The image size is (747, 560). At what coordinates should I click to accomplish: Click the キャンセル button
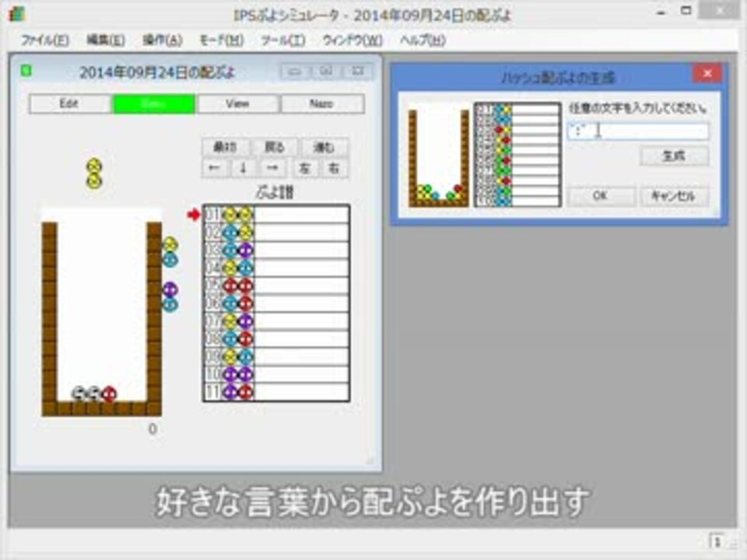[x=674, y=195]
